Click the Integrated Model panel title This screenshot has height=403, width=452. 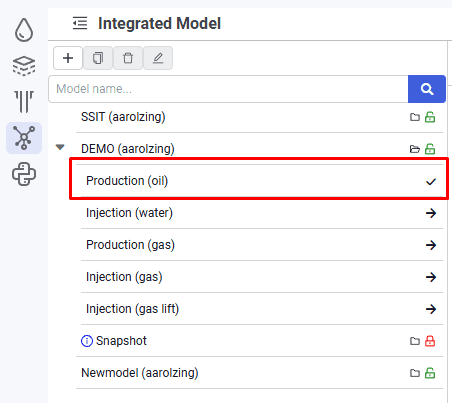tap(159, 23)
